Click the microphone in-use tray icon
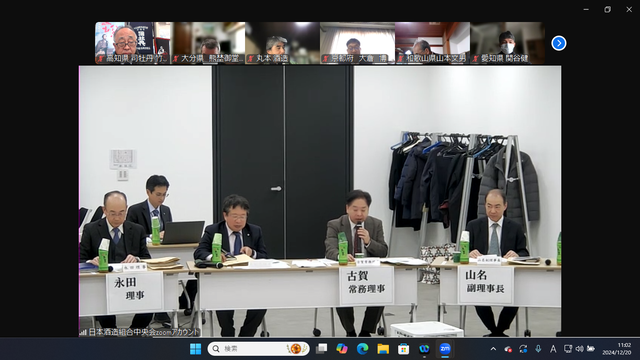The image size is (640, 360). [538, 349]
